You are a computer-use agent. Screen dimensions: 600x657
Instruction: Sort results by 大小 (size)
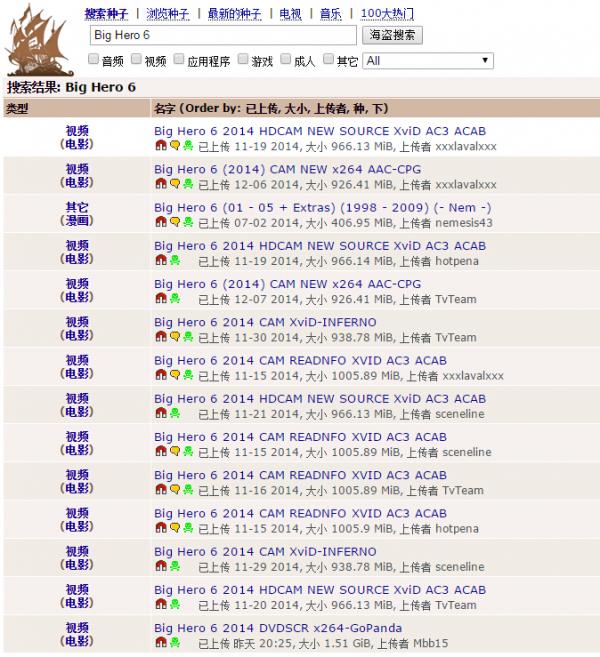pyautogui.click(x=295, y=109)
